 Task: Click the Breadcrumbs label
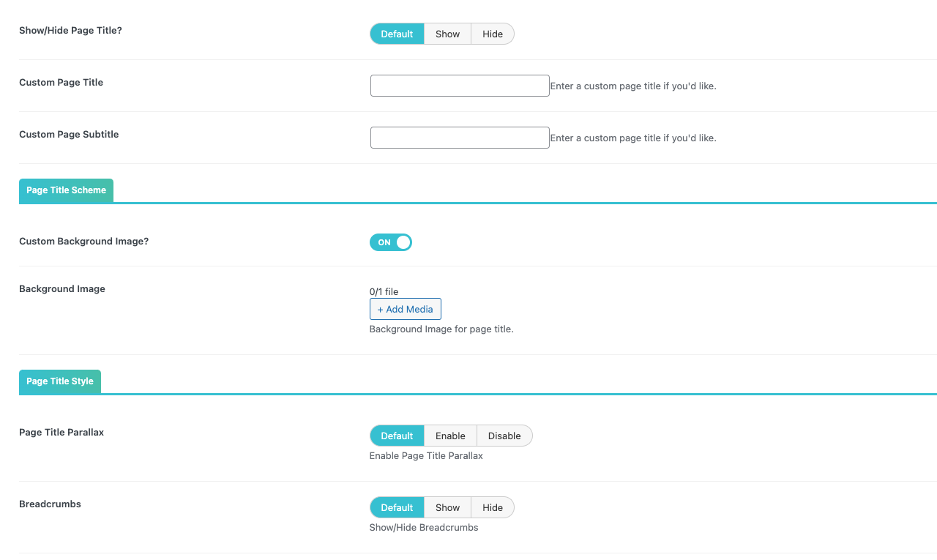coord(50,504)
